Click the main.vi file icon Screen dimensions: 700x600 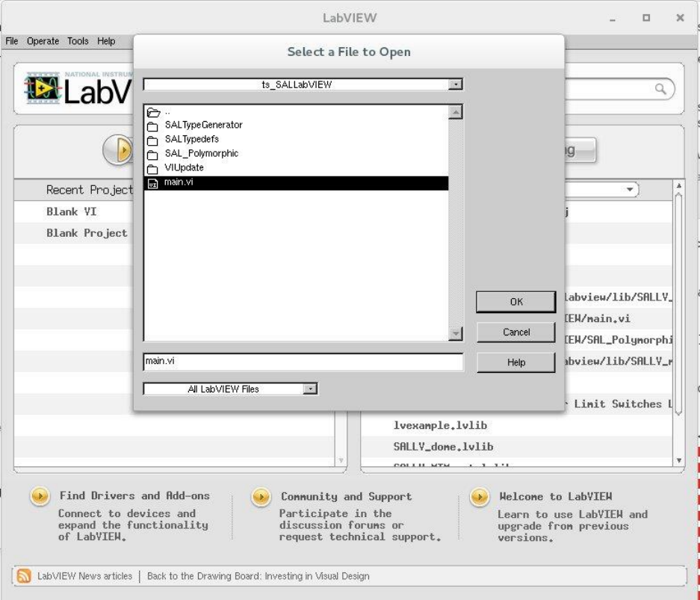click(x=152, y=184)
